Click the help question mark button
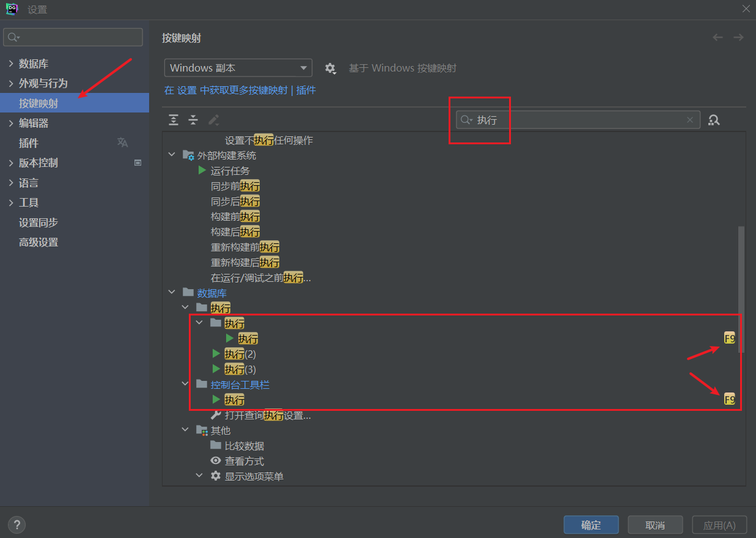756x538 pixels. click(17, 525)
